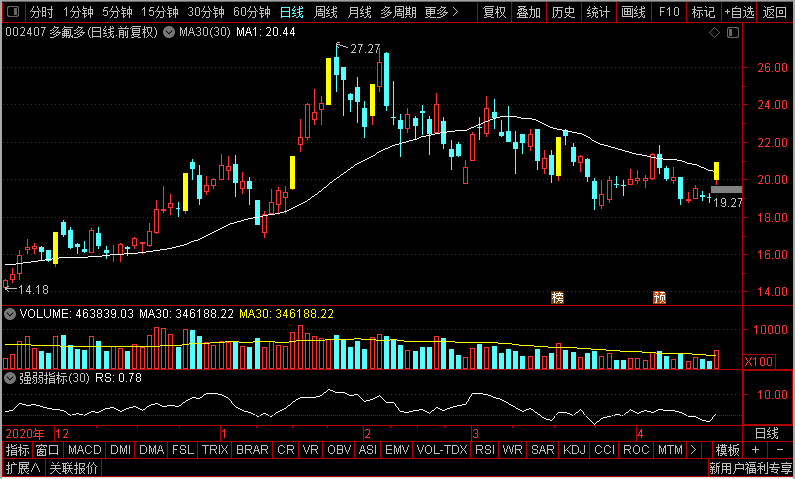Toggle the panel icon at top-left corner
This screenshot has width=795, height=479.
(x=13, y=12)
